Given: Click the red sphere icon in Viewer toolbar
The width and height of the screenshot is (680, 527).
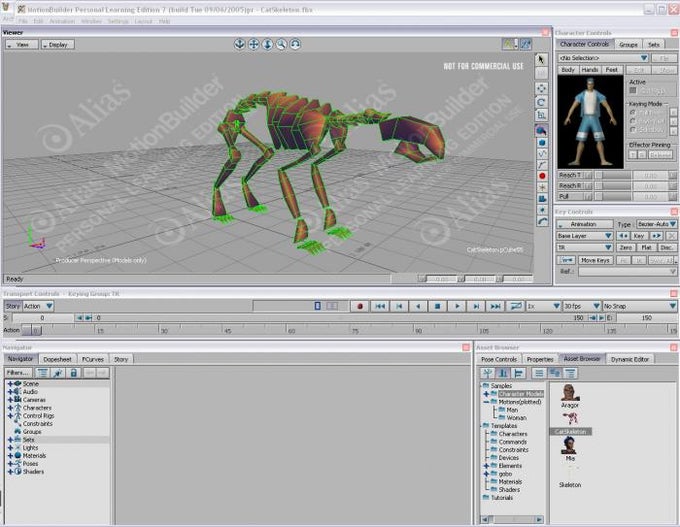Looking at the screenshot, I should click(x=542, y=176).
